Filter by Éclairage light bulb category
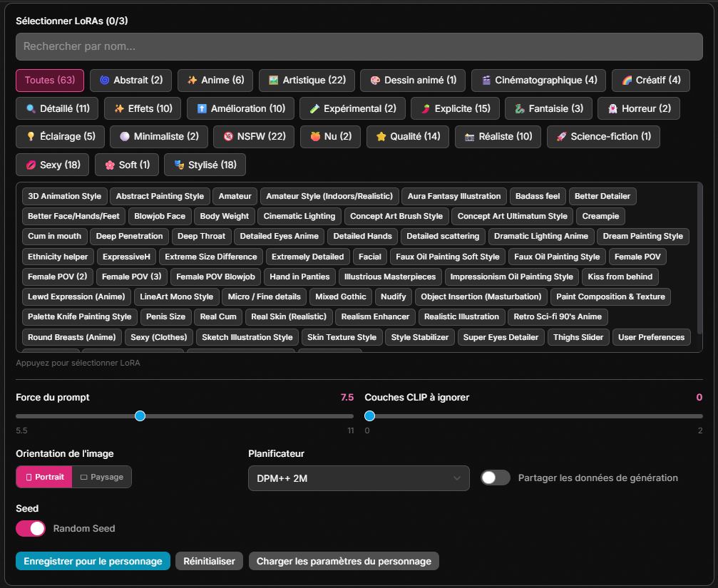718x588 pixels. point(60,136)
